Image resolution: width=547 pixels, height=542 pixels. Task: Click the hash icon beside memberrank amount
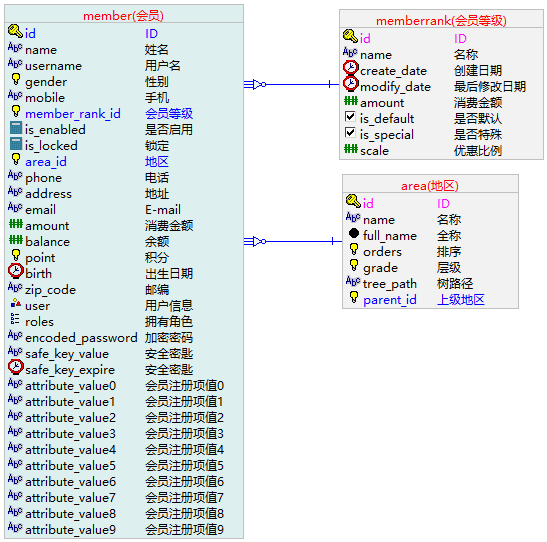(351, 101)
